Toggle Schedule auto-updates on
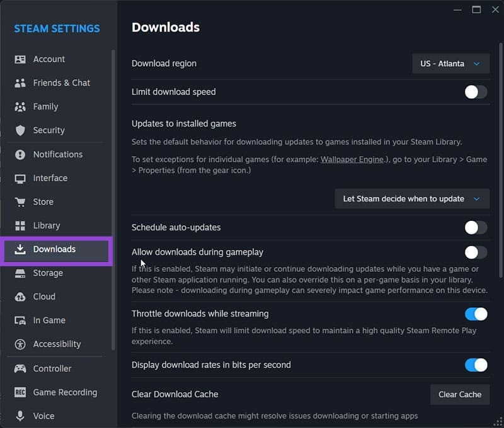The height and width of the screenshot is (428, 504). pos(476,228)
